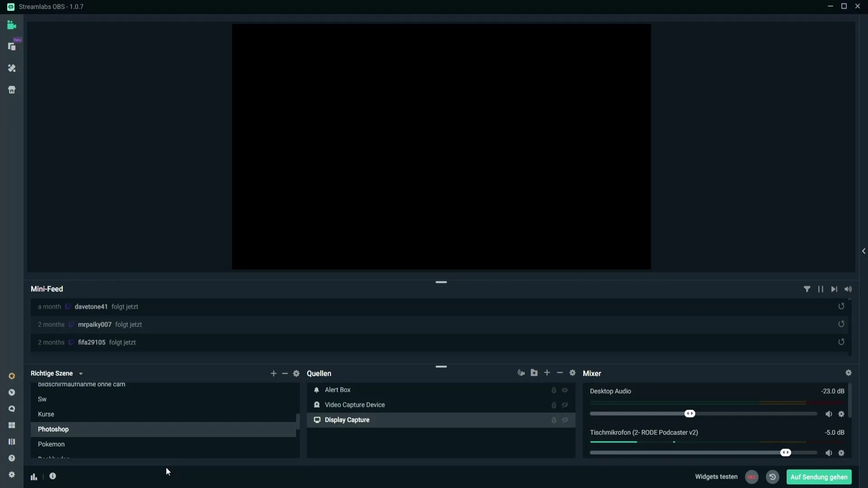868x488 pixels.
Task: Toggle Studio Mode columns icon
Action: tap(12, 442)
